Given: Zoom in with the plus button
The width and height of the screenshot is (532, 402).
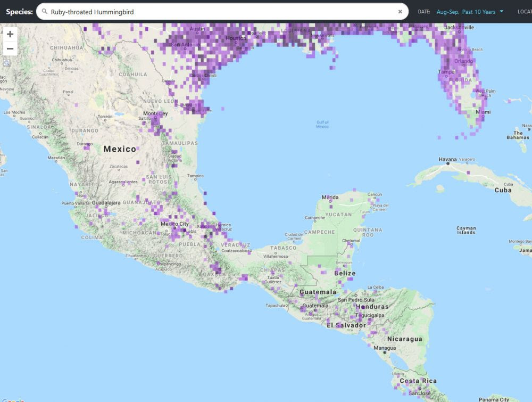Looking at the screenshot, I should pos(10,34).
